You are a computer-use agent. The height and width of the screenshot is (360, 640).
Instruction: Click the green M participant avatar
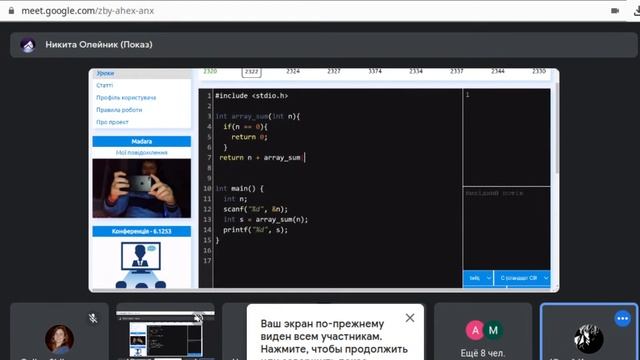493,330
